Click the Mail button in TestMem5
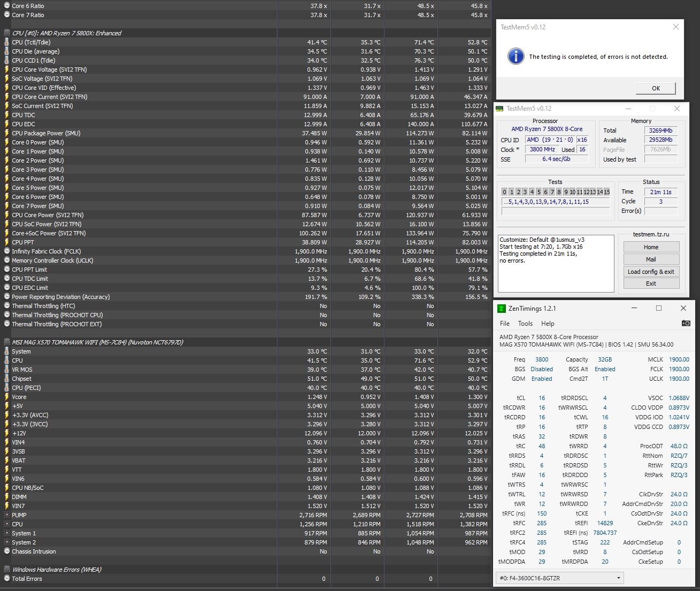The height and width of the screenshot is (591, 700). 651,259
